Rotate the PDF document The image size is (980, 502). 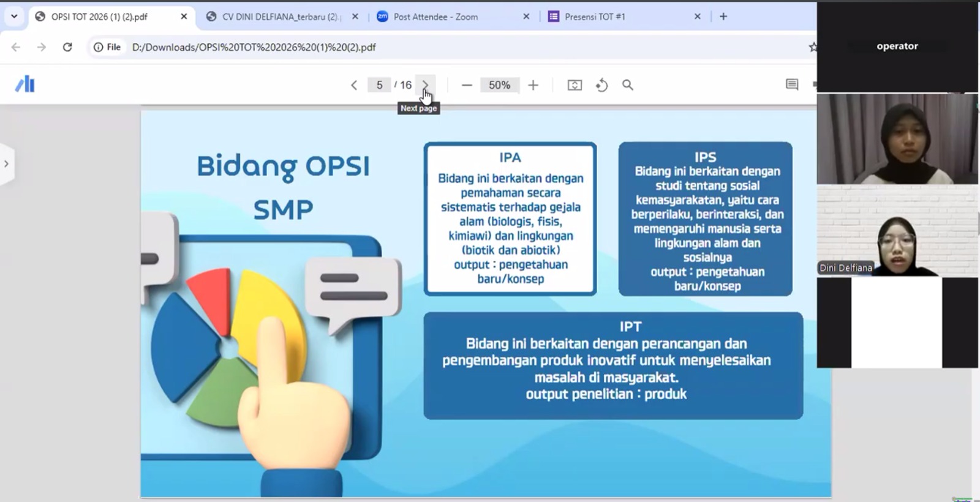[x=601, y=85]
